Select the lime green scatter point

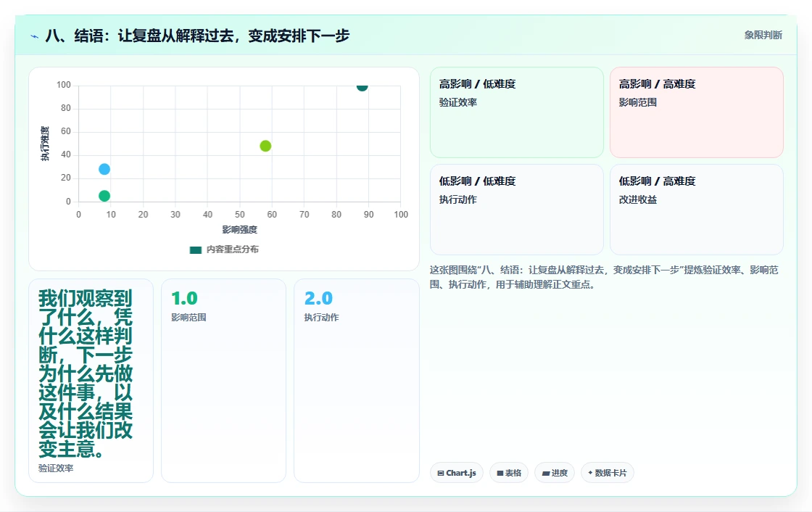(265, 146)
